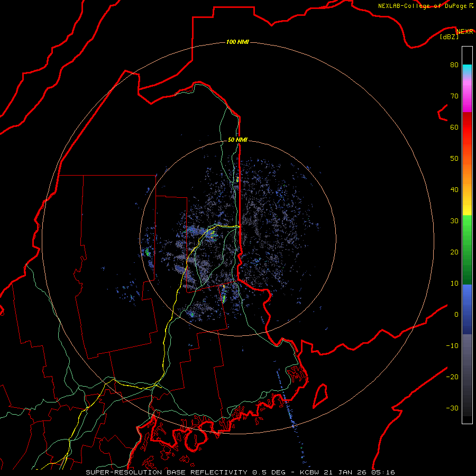
Task: Select the -30 value on dBZ scale
Action: pyautogui.click(x=452, y=408)
